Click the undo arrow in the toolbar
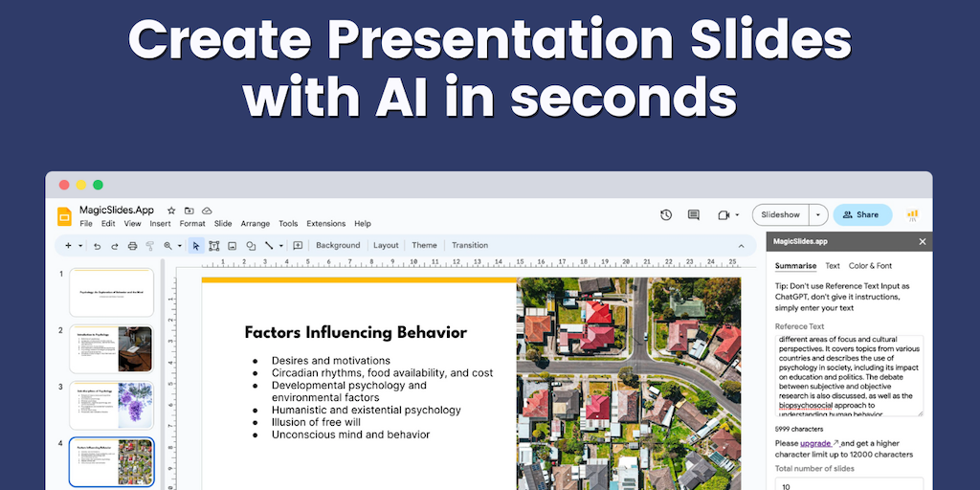This screenshot has width=980, height=490. point(98,246)
